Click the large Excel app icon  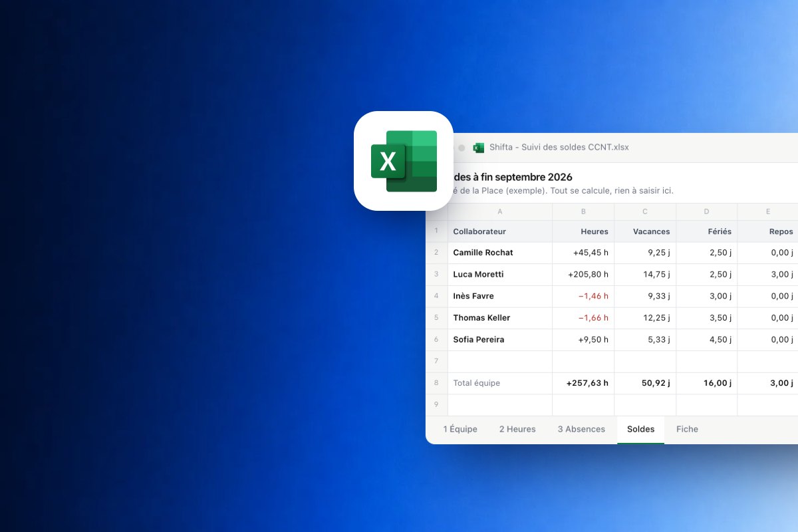tap(404, 161)
